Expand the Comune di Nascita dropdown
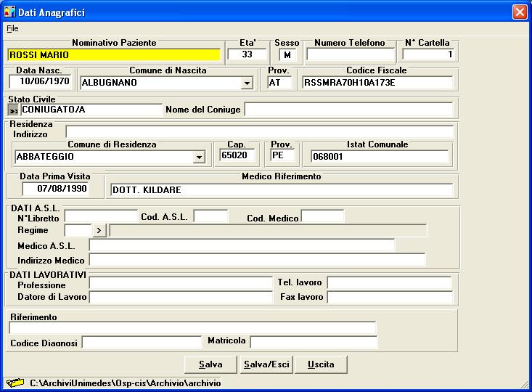This screenshot has height=392, width=532. pos(247,83)
